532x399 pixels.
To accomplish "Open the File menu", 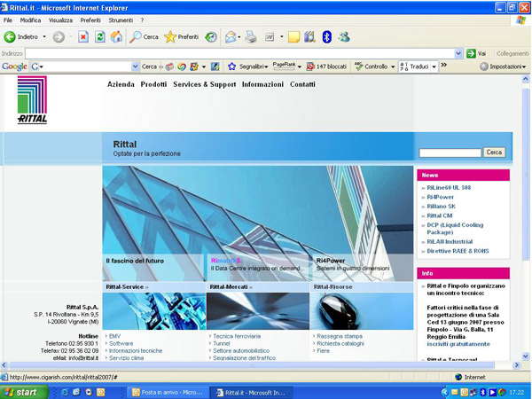I will (x=8, y=20).
